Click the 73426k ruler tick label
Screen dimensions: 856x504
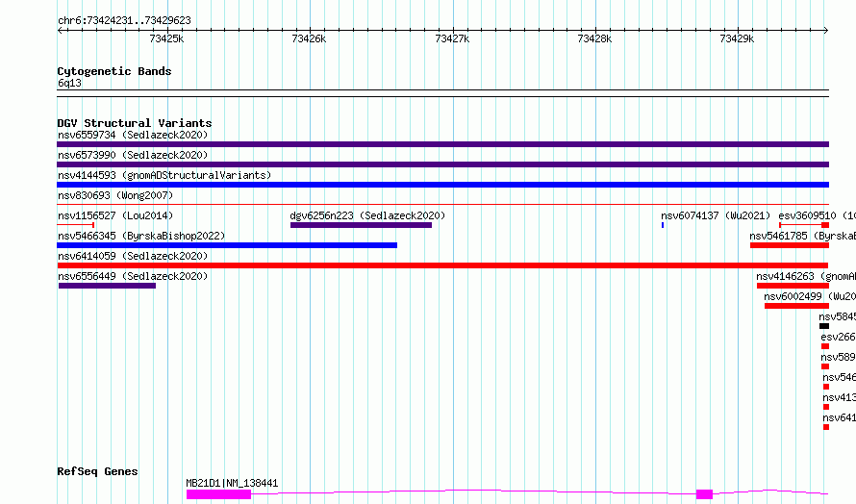[309, 38]
